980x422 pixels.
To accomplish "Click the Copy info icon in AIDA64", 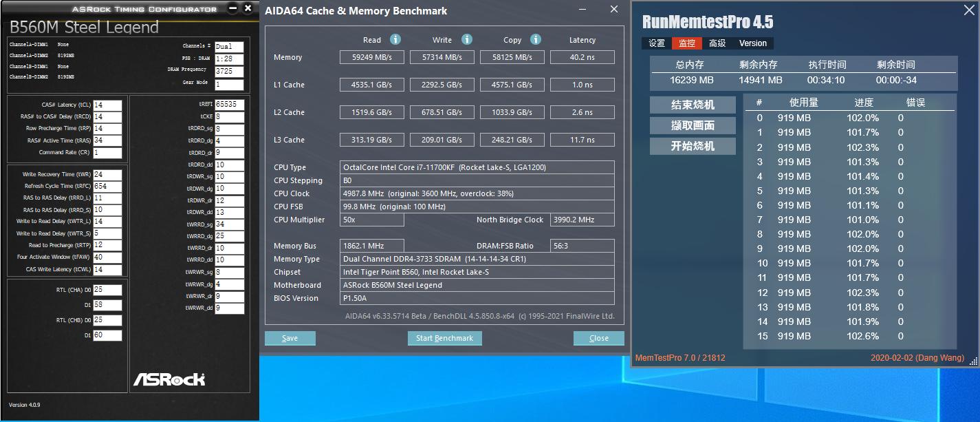I will click(x=536, y=39).
